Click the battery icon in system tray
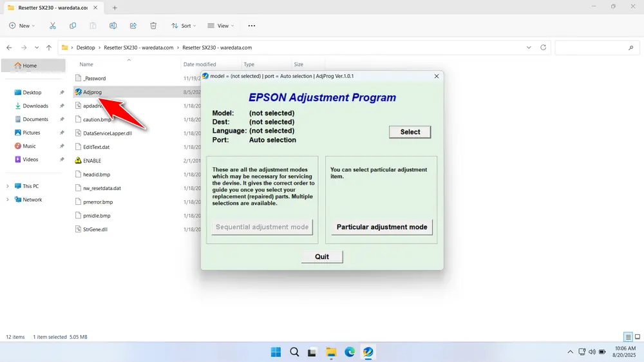The image size is (644, 362). click(x=602, y=352)
